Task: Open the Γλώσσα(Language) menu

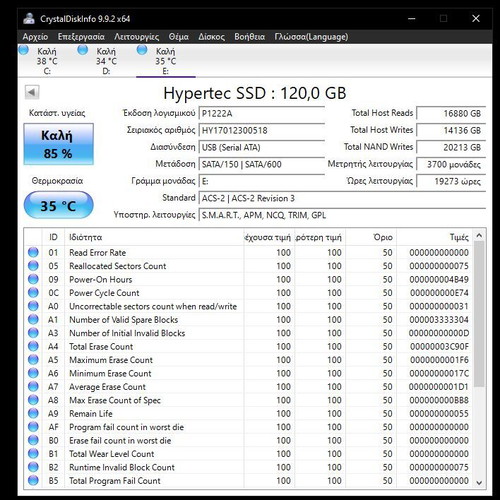Action: (311, 37)
